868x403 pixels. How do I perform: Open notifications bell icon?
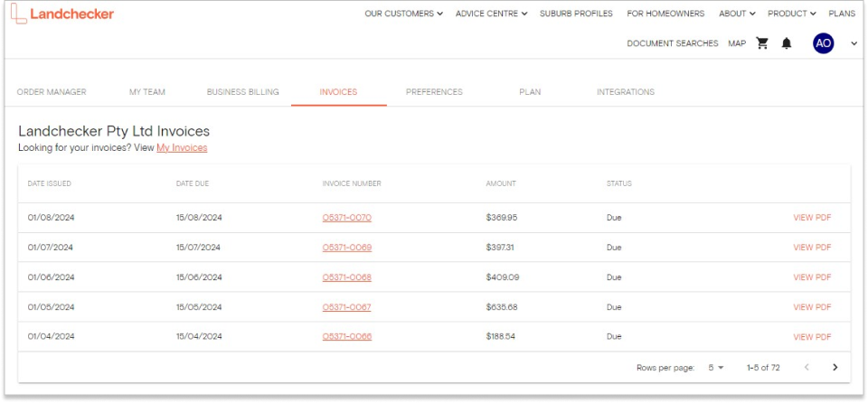[x=786, y=43]
